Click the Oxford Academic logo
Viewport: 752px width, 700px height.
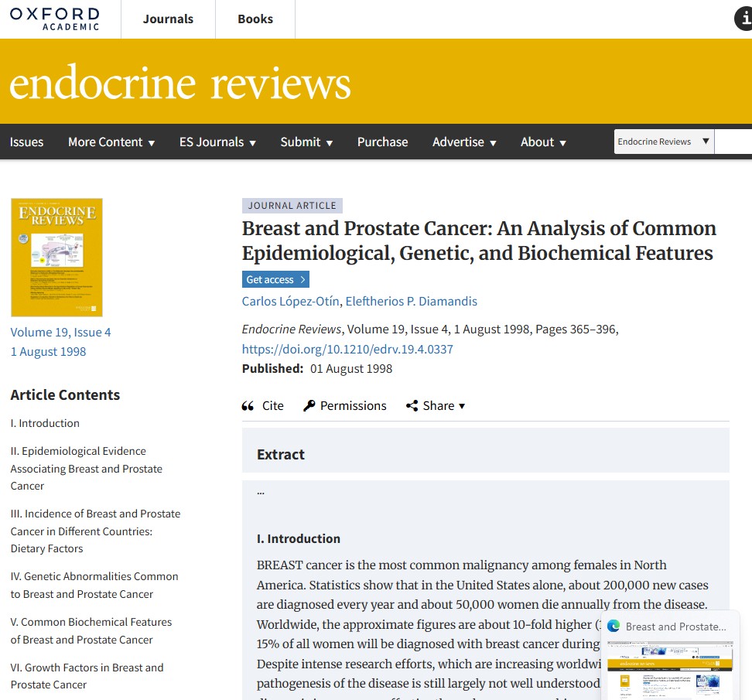[x=55, y=19]
